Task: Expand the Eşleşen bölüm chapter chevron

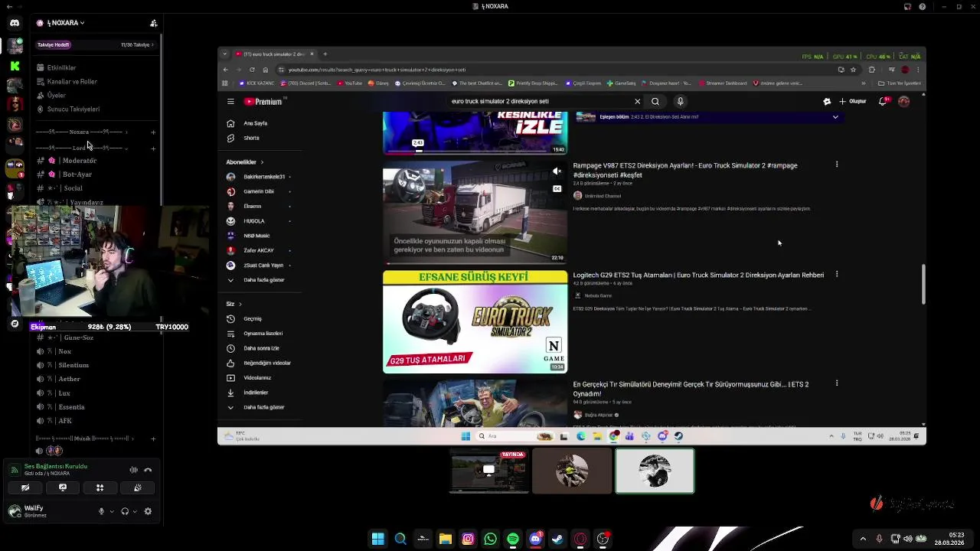Action: 835,117
